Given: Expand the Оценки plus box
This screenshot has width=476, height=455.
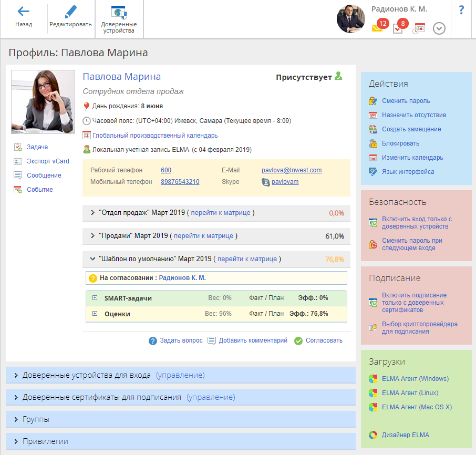Looking at the screenshot, I should coord(95,314).
